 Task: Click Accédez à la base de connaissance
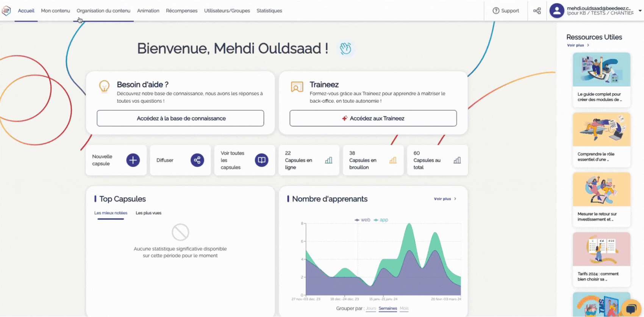tap(180, 119)
